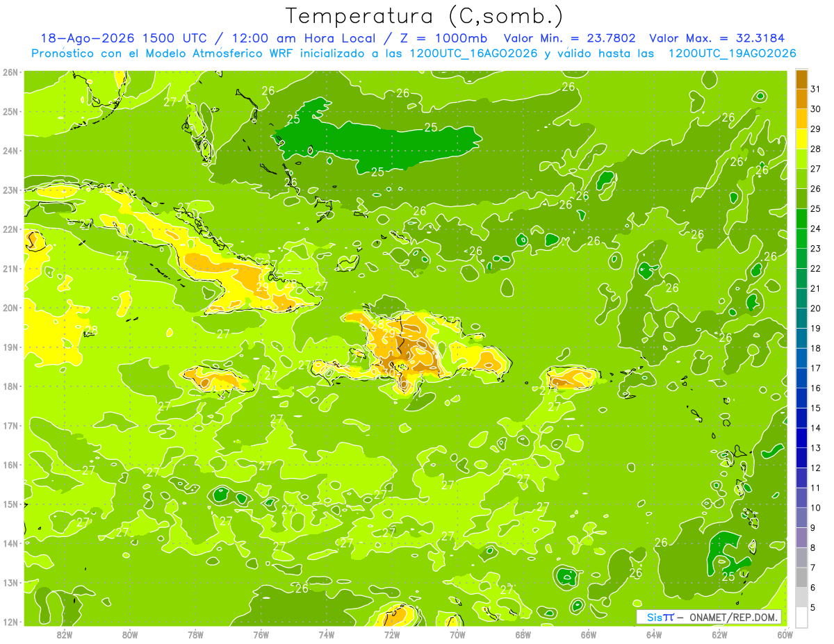Screen dimensions: 834x644
Task: Click the white swatch below 5 on scale
Action: tap(801, 617)
